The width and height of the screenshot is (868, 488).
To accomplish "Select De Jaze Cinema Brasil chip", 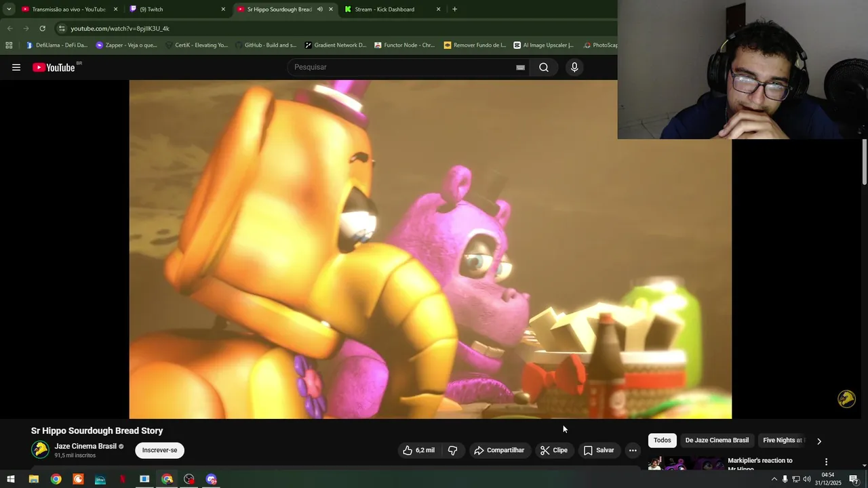I will (717, 441).
